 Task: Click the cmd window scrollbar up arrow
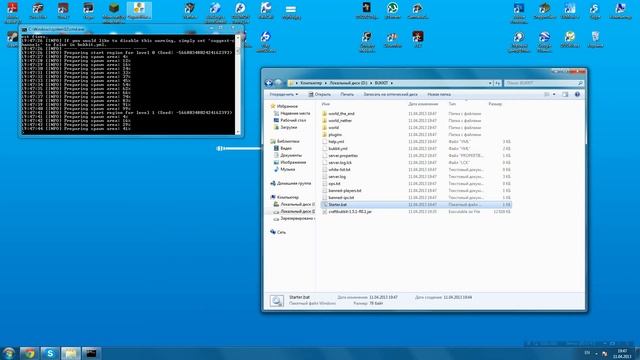pos(238,37)
